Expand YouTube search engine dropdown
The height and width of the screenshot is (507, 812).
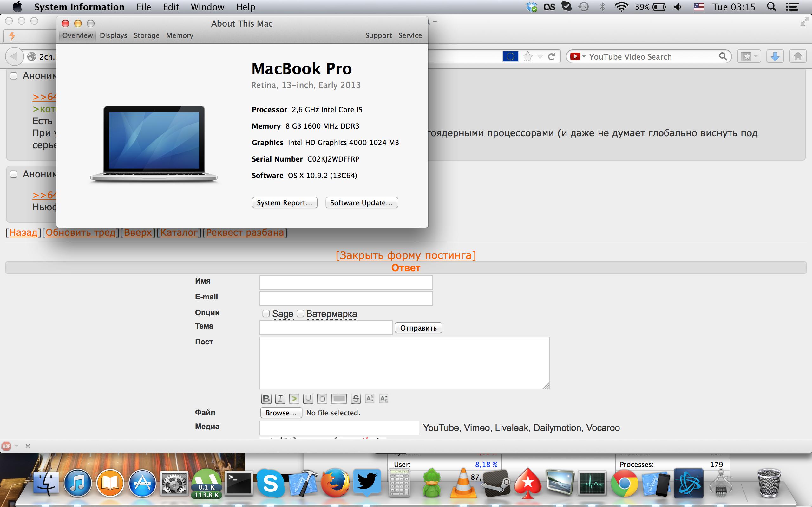(584, 57)
